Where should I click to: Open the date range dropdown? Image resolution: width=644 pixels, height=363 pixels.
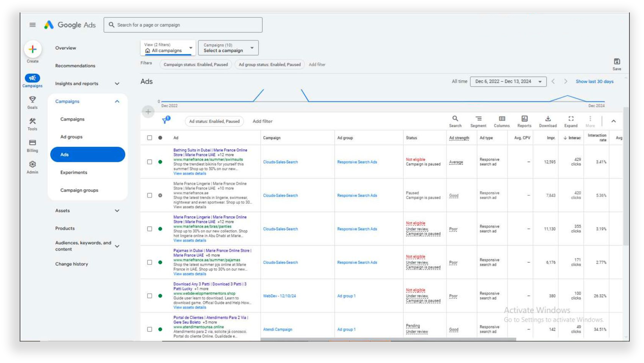tap(508, 81)
